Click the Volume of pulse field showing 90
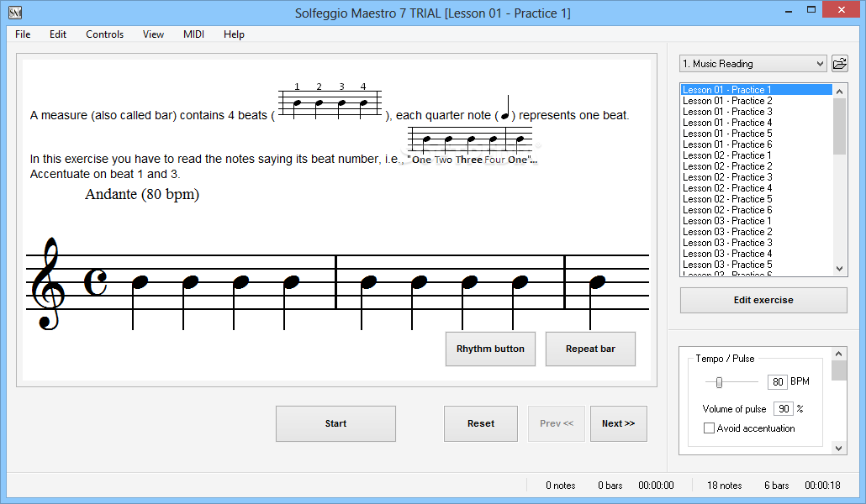Viewport: 866px width, 504px height. pyautogui.click(x=784, y=408)
